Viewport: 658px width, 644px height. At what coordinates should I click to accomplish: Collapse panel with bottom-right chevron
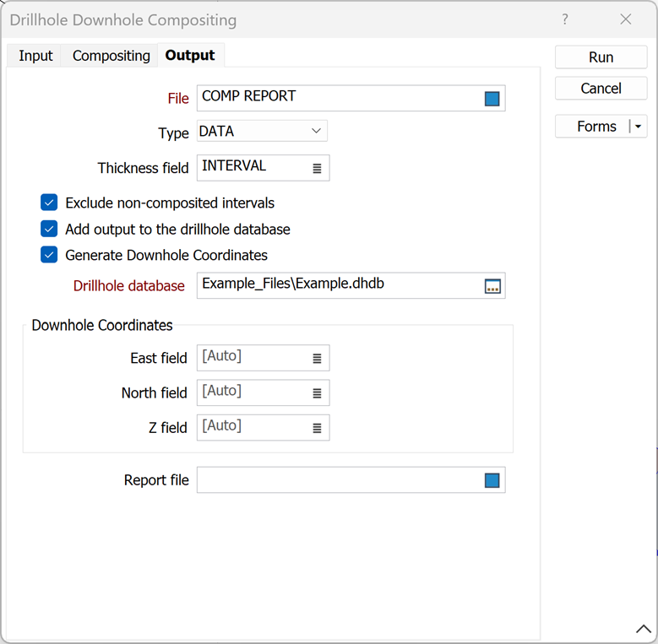coord(642,629)
